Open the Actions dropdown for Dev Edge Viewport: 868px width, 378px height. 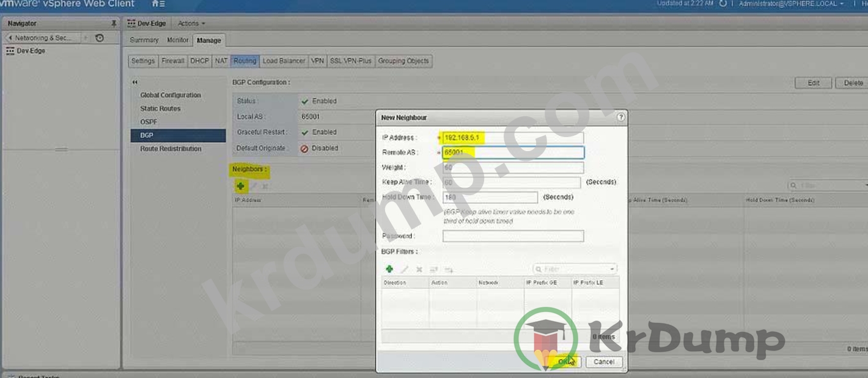pos(191,23)
